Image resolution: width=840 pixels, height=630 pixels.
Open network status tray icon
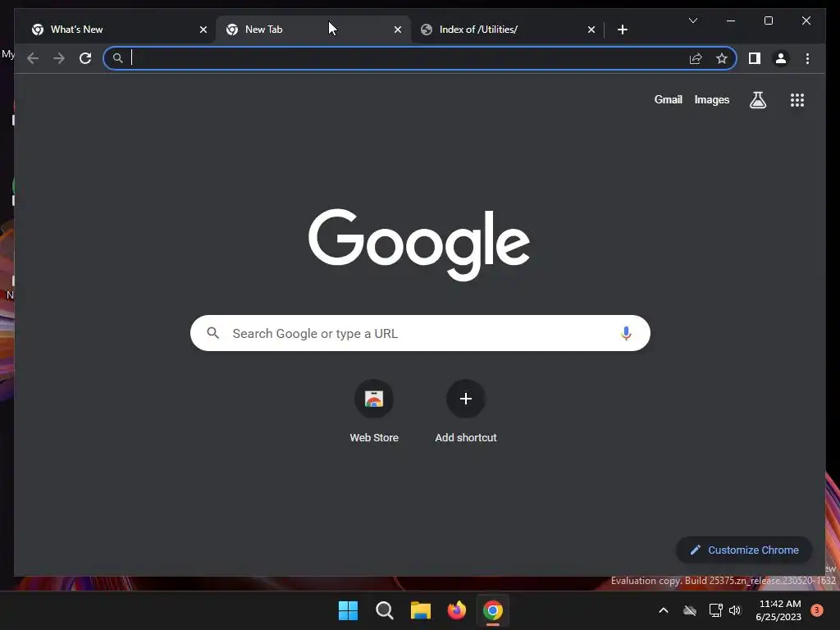click(x=715, y=610)
